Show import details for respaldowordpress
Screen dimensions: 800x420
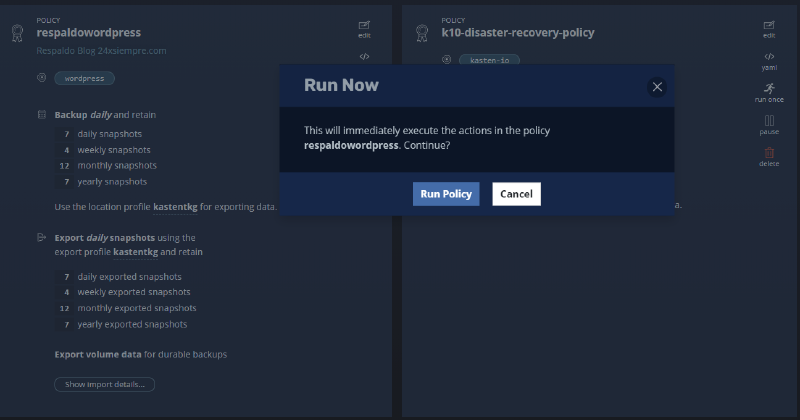105,384
